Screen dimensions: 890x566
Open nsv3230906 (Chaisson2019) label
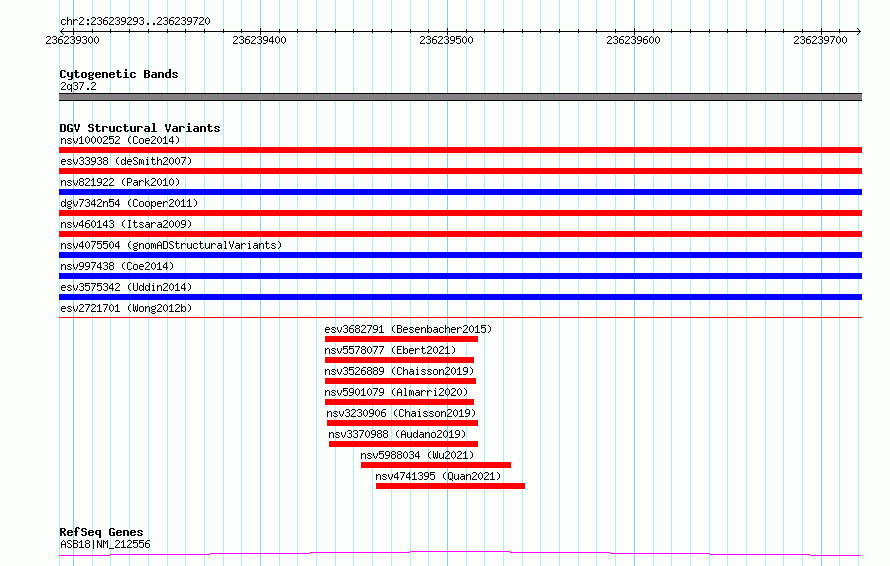point(401,413)
